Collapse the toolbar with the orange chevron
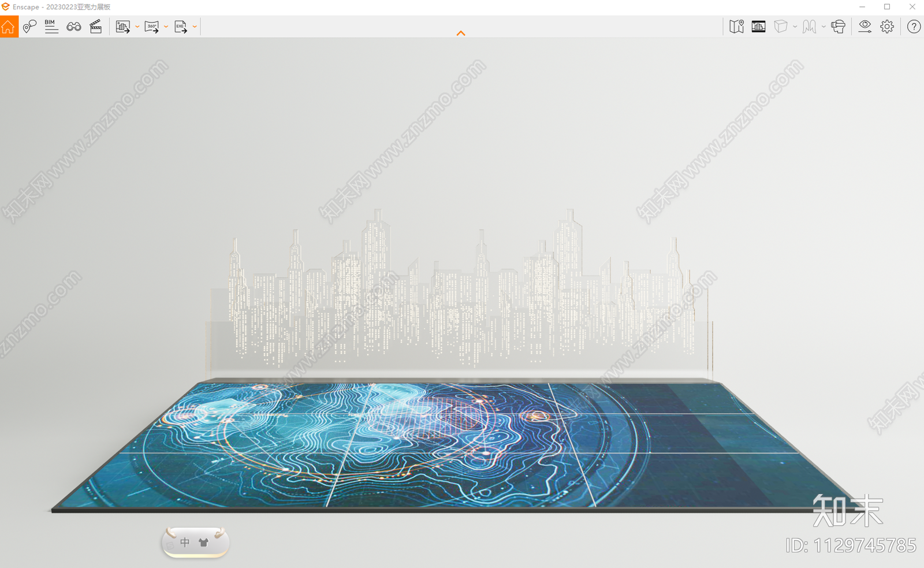This screenshot has width=924, height=568. tap(461, 34)
